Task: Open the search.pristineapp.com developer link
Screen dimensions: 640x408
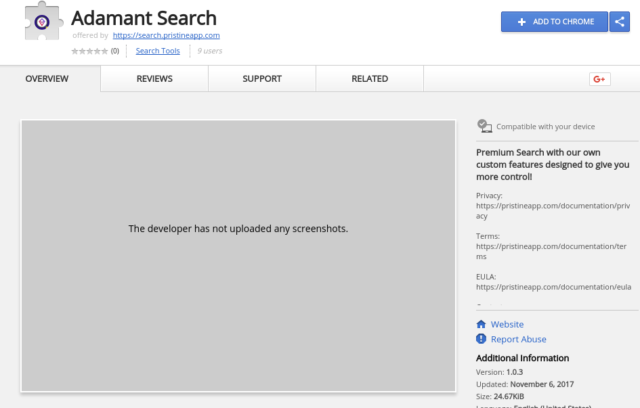Action: point(166,35)
